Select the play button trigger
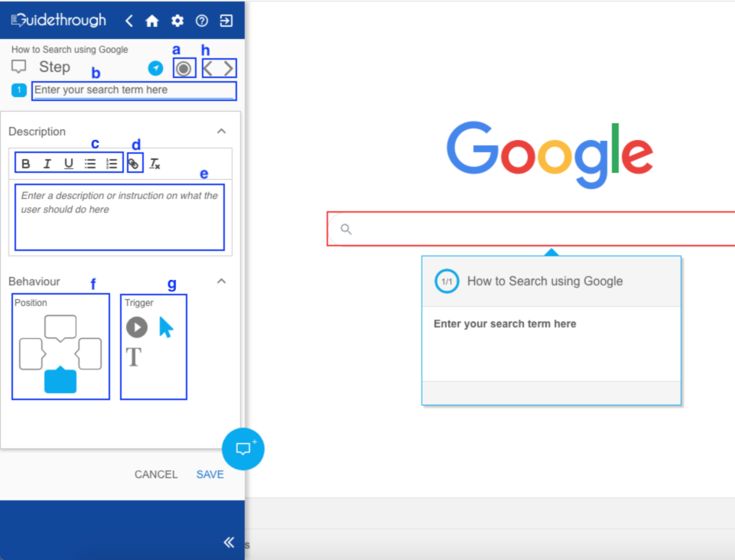The width and height of the screenshot is (735, 560). click(137, 327)
